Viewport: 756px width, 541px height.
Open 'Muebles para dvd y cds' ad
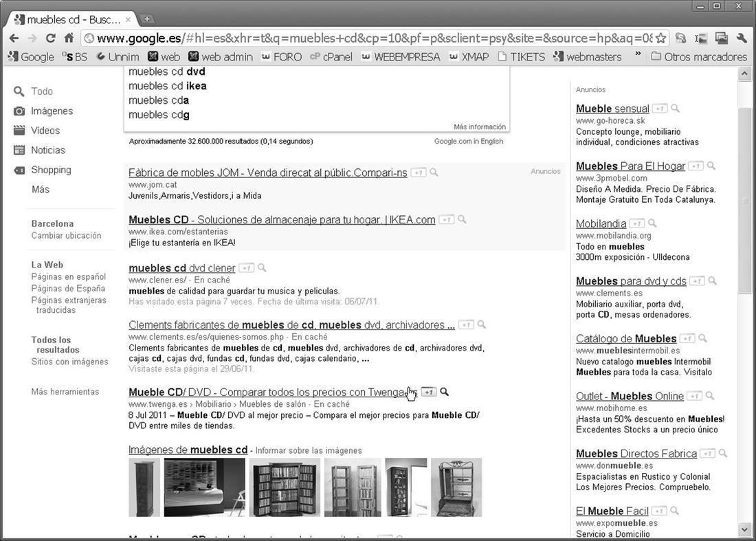631,281
